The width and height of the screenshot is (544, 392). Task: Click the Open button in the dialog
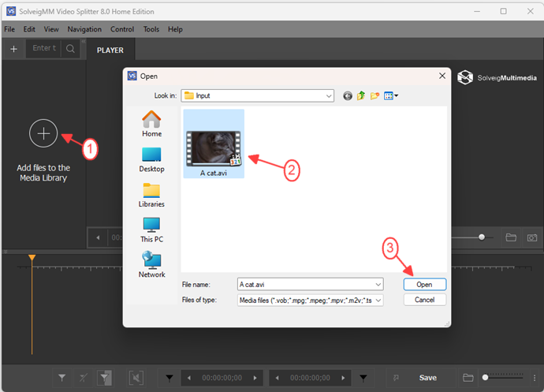(425, 285)
